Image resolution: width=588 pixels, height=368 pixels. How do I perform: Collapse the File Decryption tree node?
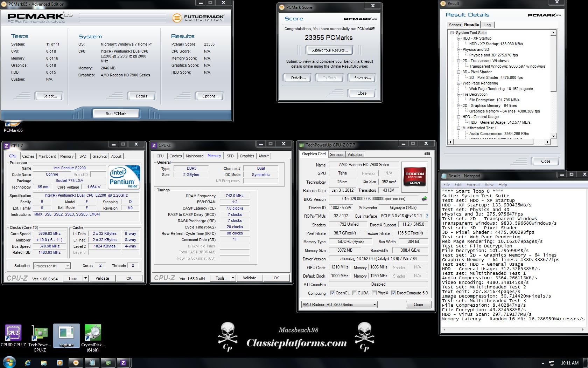click(x=459, y=94)
